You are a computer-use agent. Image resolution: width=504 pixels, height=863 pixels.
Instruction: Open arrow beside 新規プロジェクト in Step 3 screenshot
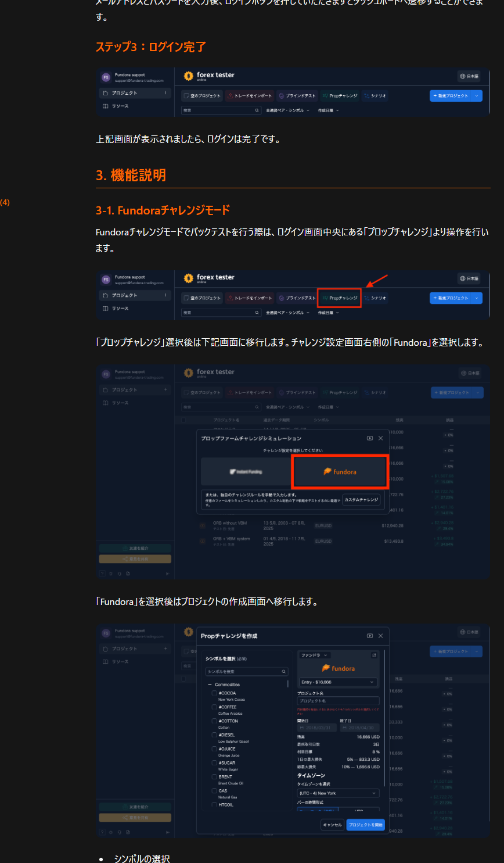[477, 96]
